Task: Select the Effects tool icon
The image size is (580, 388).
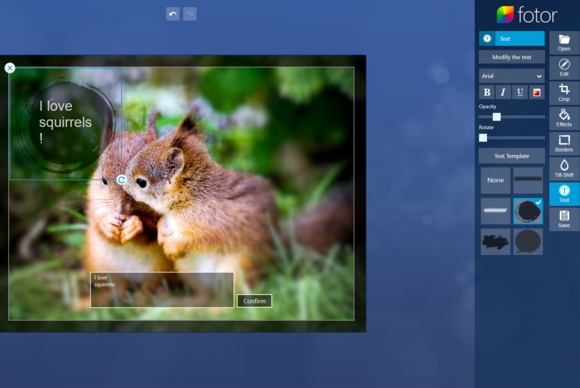Action: click(564, 118)
